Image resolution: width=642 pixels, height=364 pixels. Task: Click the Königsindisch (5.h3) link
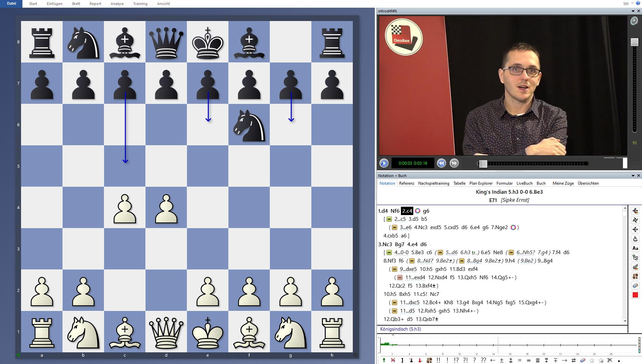pyautogui.click(x=401, y=329)
